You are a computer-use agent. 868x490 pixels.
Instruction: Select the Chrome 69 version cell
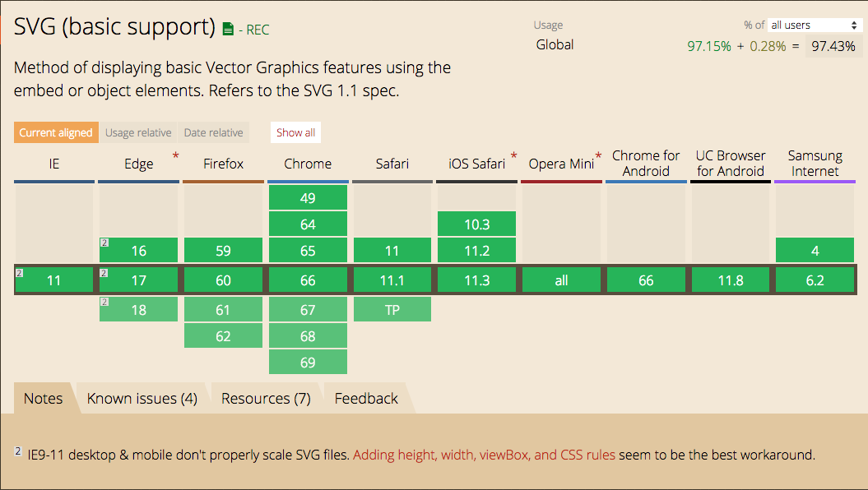click(308, 362)
